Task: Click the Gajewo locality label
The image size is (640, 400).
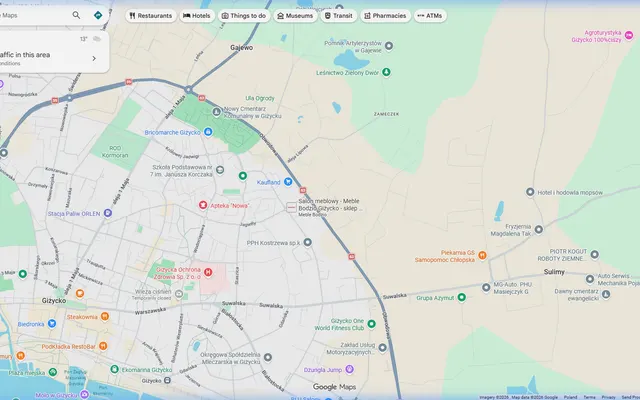Action: point(241,48)
